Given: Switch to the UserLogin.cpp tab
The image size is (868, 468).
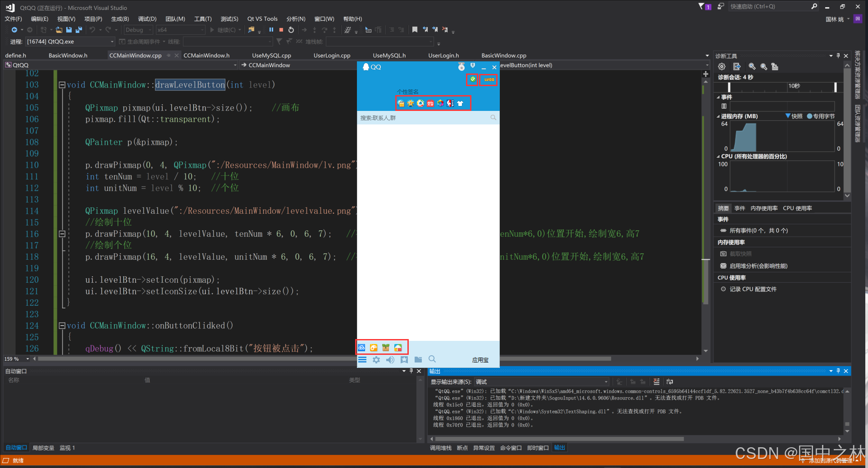Looking at the screenshot, I should coord(332,55).
